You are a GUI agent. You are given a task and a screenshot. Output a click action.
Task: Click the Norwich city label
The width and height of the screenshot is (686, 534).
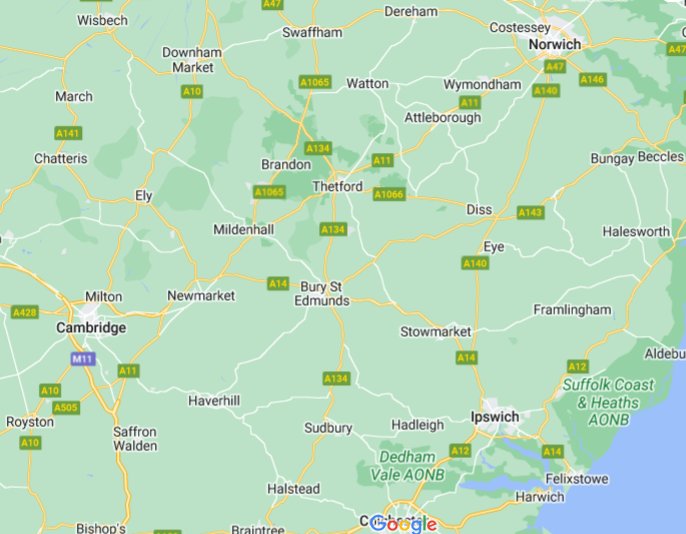click(555, 44)
